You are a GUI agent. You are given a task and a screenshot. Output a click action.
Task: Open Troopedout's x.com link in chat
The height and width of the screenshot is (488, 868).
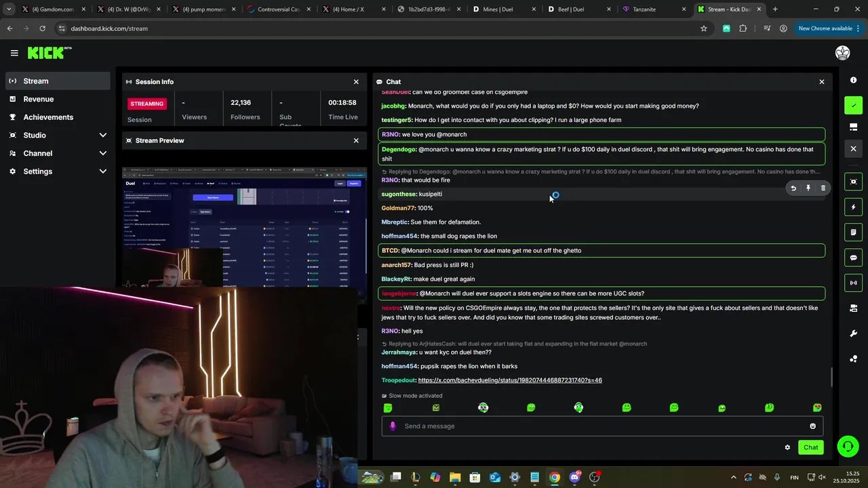pos(510,380)
